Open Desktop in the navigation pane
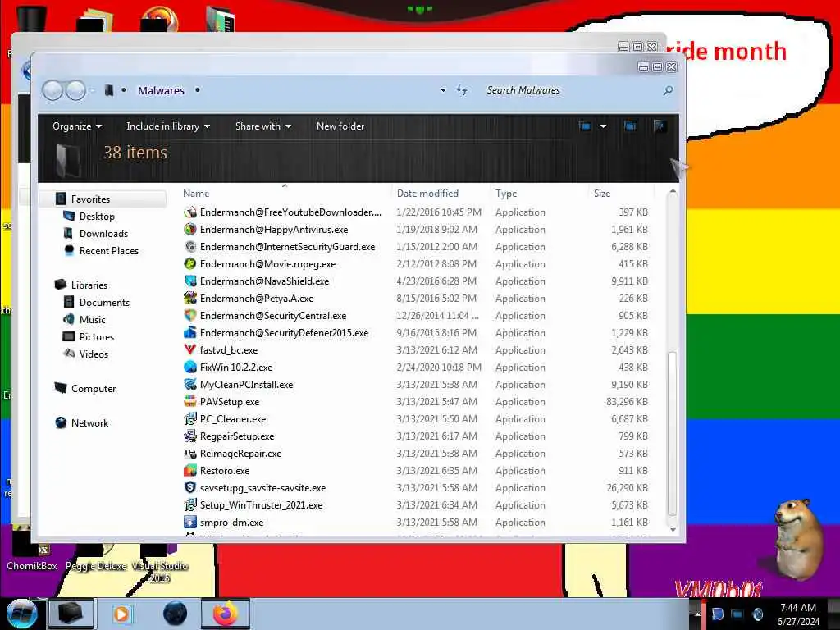840x630 pixels. (x=97, y=217)
